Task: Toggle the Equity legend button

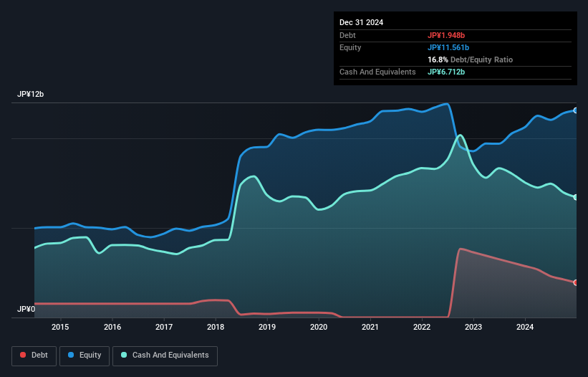Action: 85,355
